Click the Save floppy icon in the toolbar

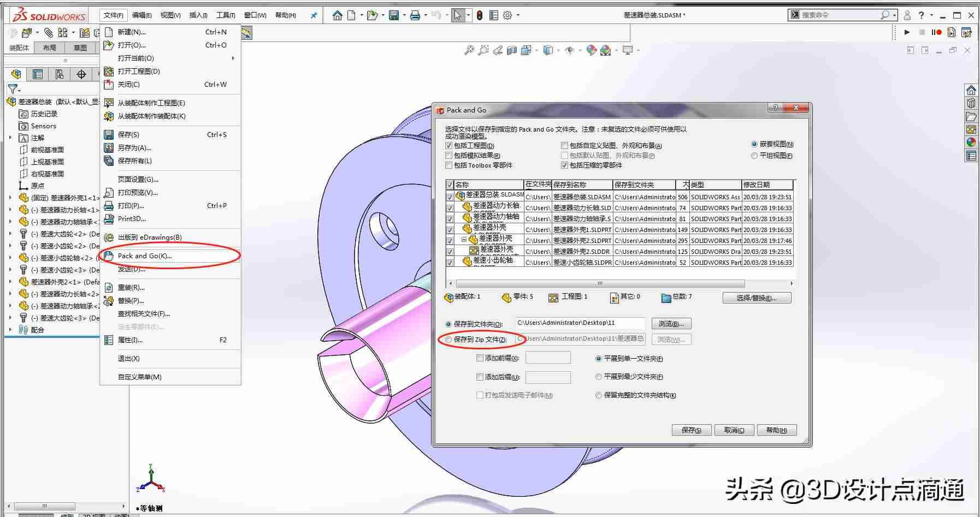[x=394, y=15]
